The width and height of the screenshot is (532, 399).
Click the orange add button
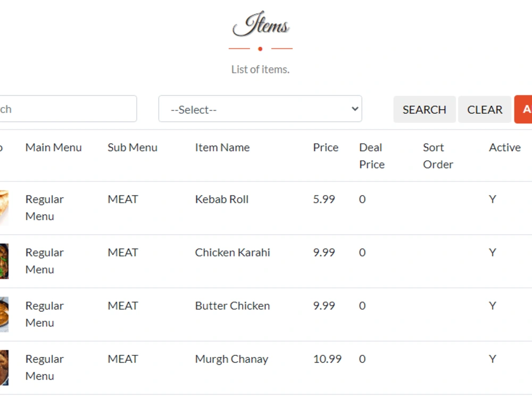click(x=523, y=109)
